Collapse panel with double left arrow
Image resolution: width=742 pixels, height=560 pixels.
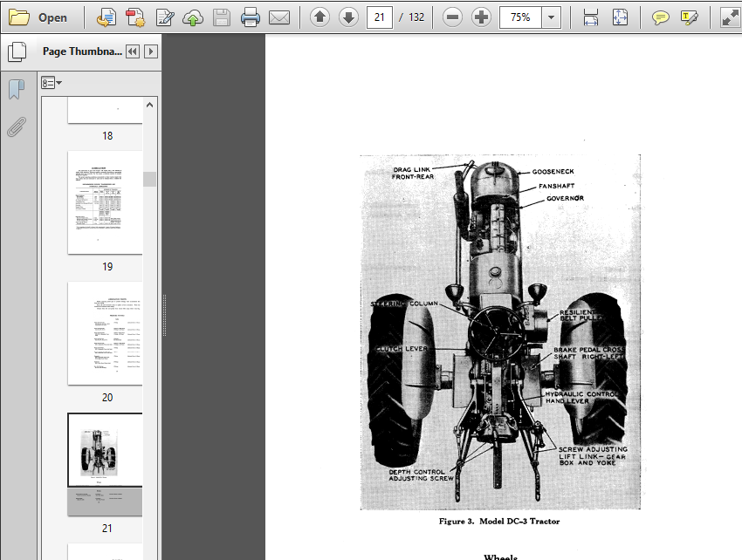click(x=133, y=51)
